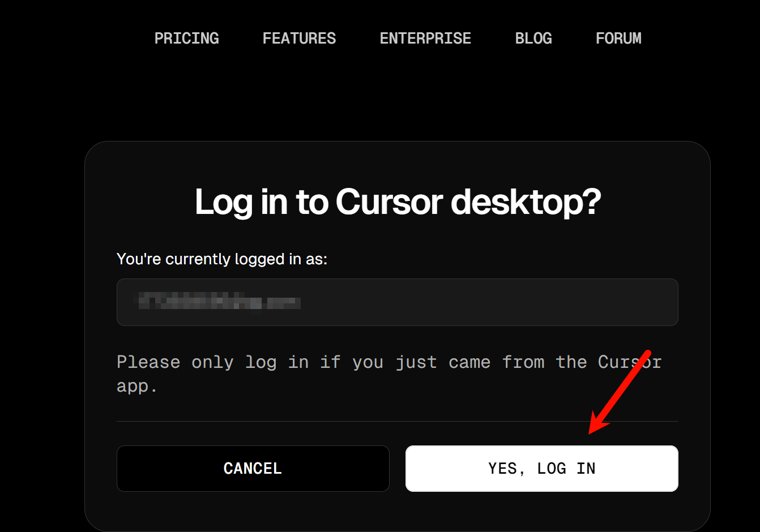Click the blurred email address text
The height and width of the screenshot is (532, 760).
point(217,302)
